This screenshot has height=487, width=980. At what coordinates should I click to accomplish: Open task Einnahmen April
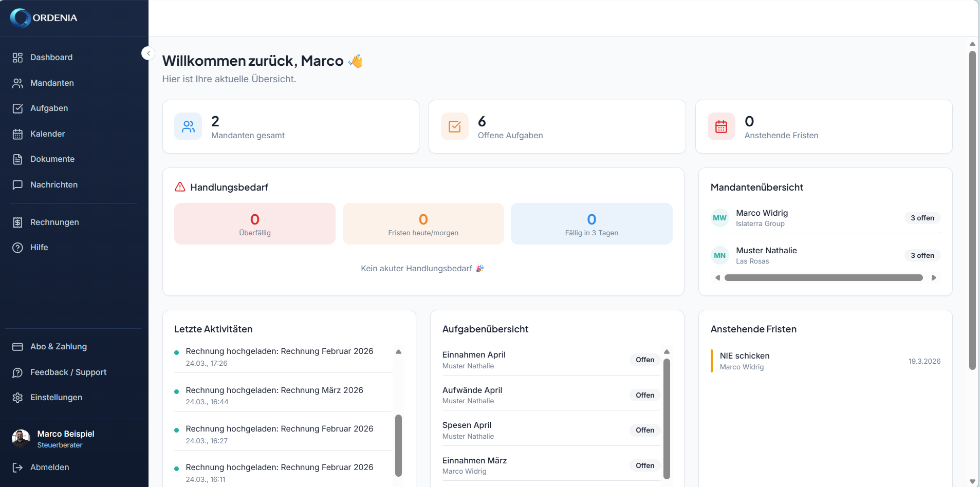coord(551,360)
